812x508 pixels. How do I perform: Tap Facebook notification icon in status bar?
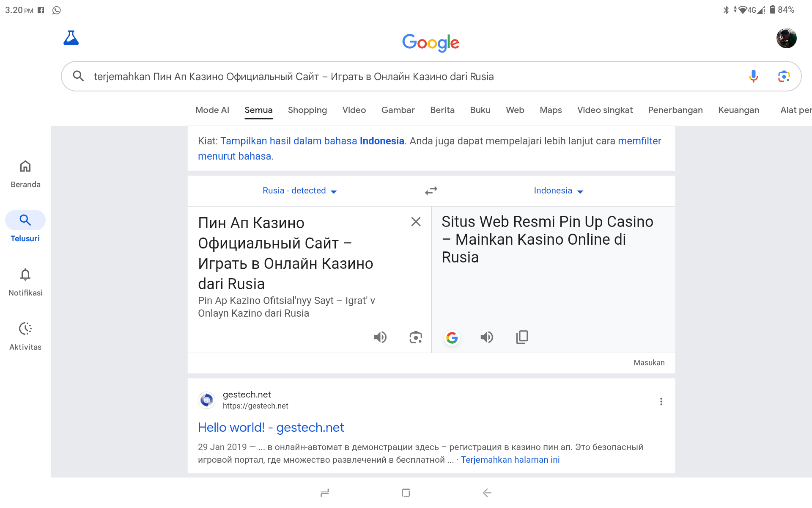(x=41, y=10)
